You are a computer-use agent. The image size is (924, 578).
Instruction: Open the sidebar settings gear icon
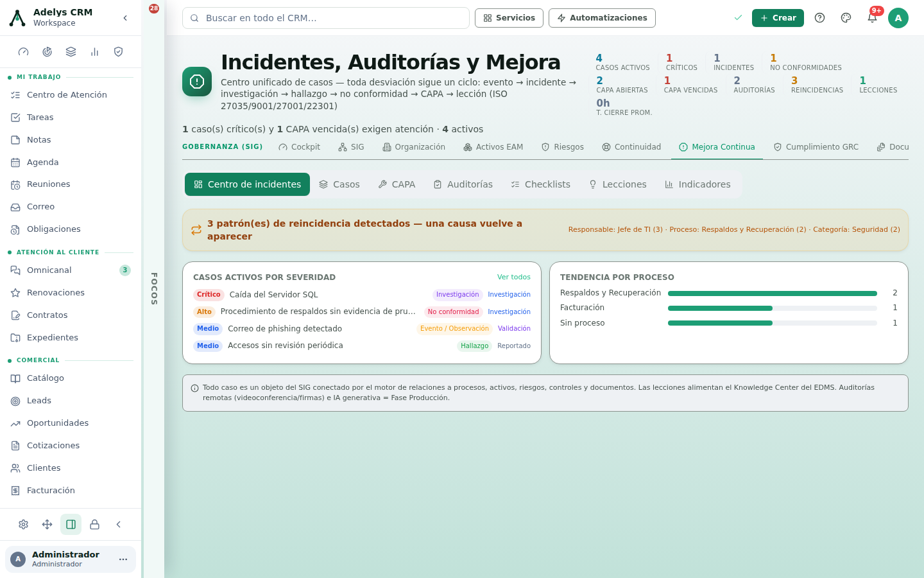click(x=24, y=525)
